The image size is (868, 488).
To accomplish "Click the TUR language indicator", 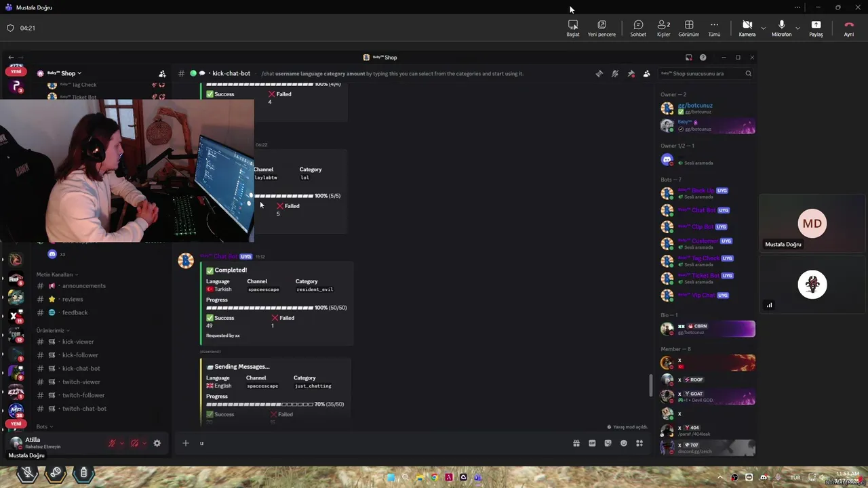I will coord(795,477).
